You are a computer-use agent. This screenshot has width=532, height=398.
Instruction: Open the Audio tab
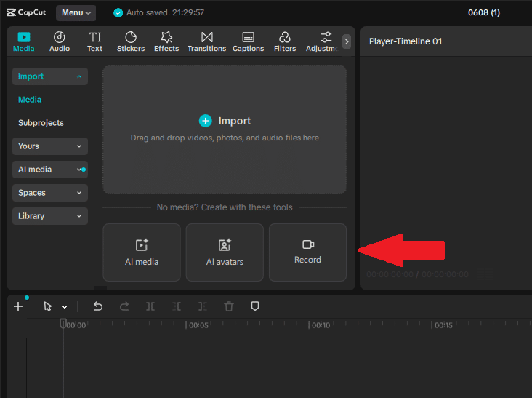click(60, 41)
